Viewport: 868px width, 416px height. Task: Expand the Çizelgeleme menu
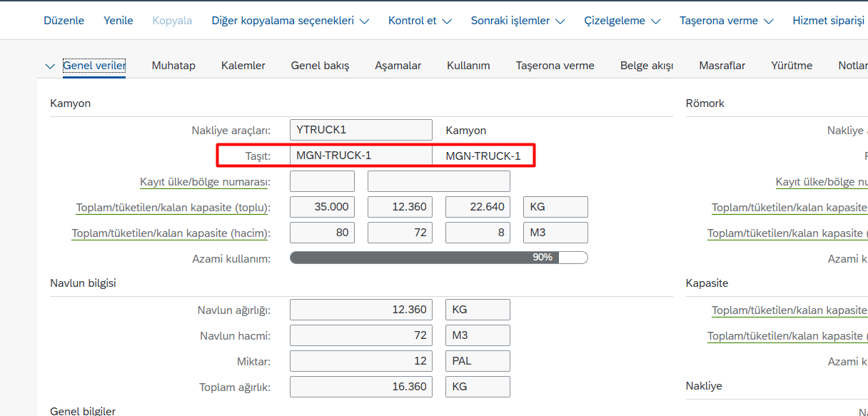click(622, 21)
